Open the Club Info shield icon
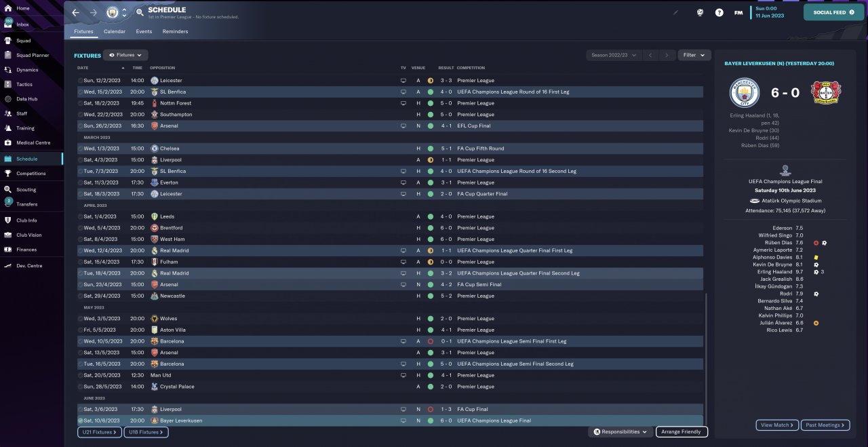 (8, 220)
